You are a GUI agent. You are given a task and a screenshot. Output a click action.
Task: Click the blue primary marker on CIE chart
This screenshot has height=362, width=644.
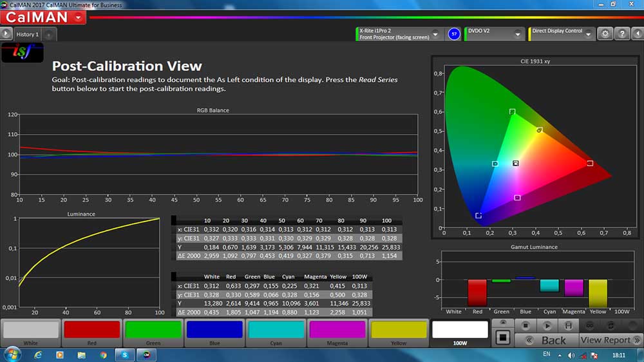point(478,216)
